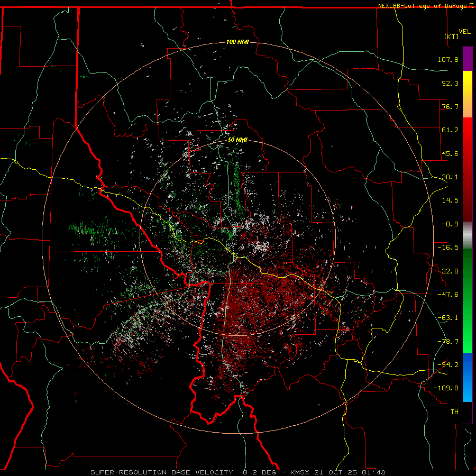Viewport: 476px width, 476px height.
Task: Select the 45.6 scale value
Action: pos(450,153)
